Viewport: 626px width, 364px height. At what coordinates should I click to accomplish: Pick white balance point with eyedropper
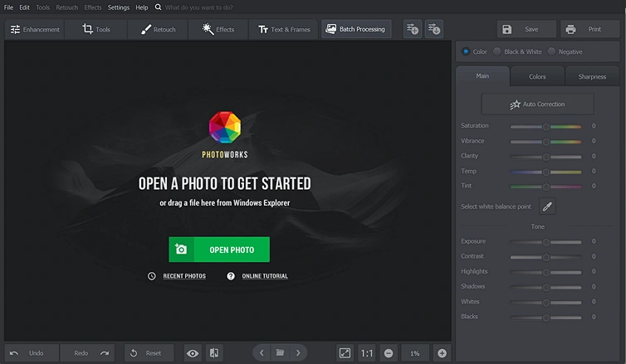547,206
